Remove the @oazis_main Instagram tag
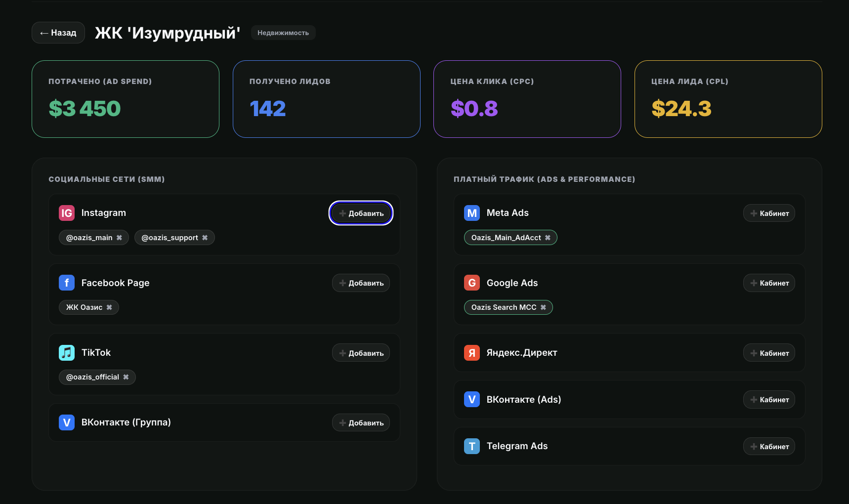The height and width of the screenshot is (504, 849). (x=119, y=238)
